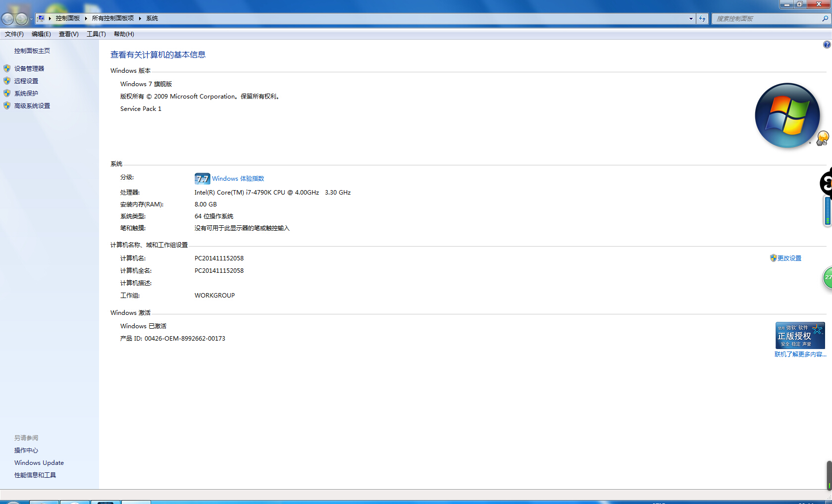The image size is (832, 504).
Task: Click the Back navigation arrow button
Action: pos(8,19)
